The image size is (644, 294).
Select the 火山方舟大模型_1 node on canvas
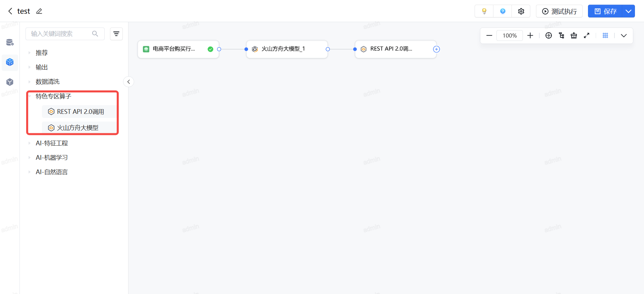click(x=287, y=49)
